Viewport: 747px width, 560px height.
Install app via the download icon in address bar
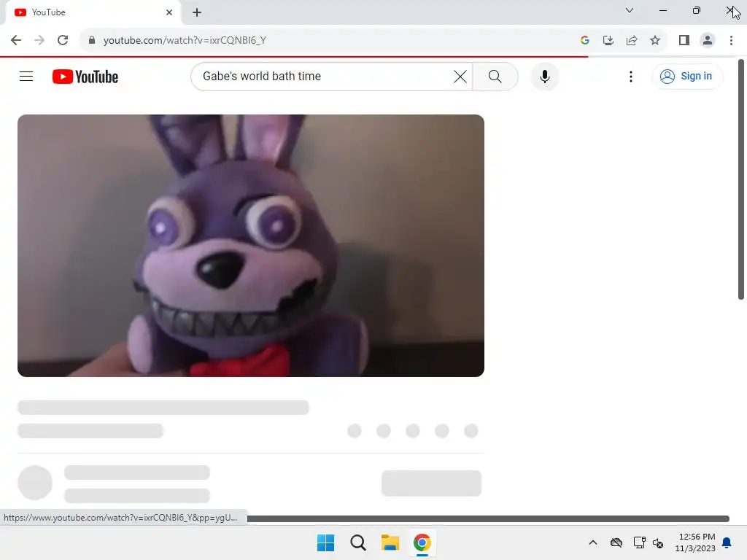click(x=608, y=41)
